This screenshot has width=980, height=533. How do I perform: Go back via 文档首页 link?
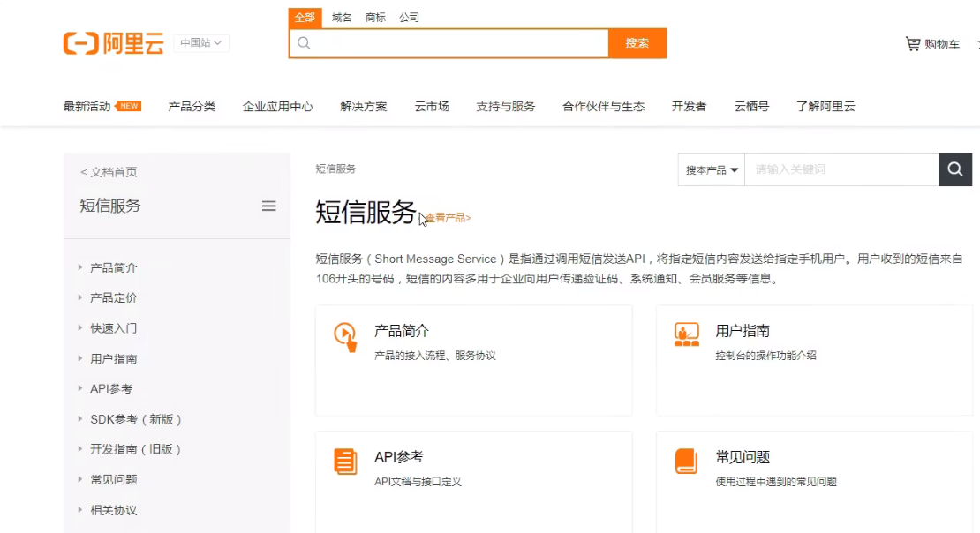pyautogui.click(x=109, y=172)
